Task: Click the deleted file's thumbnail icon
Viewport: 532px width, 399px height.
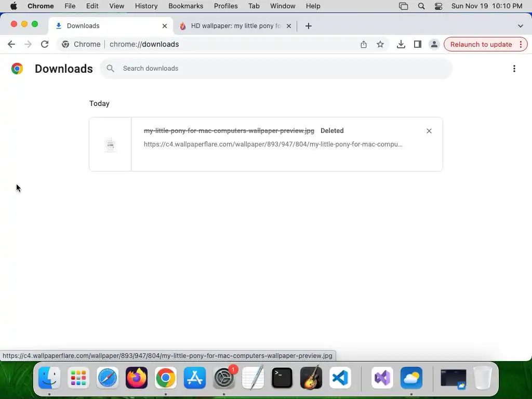Action: click(110, 145)
